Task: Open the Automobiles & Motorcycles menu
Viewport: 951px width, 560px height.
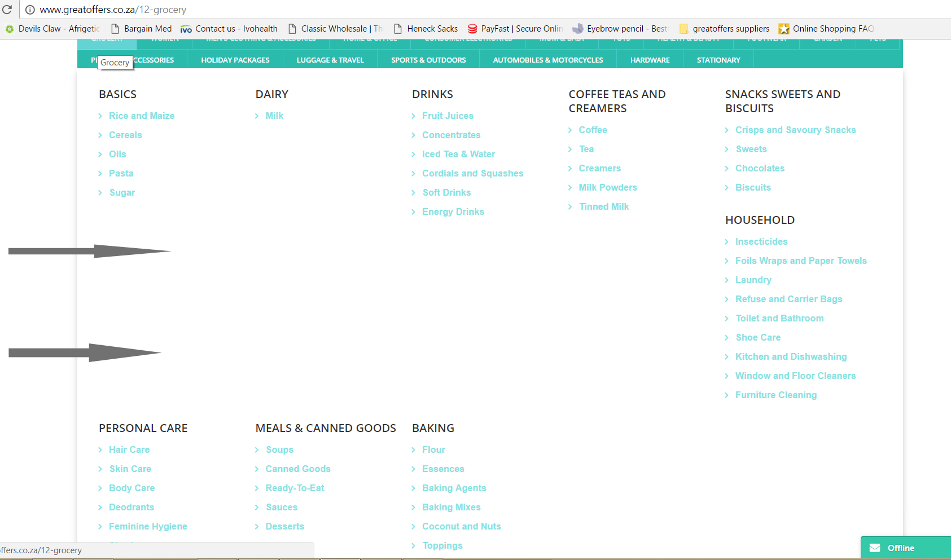Action: [x=548, y=60]
